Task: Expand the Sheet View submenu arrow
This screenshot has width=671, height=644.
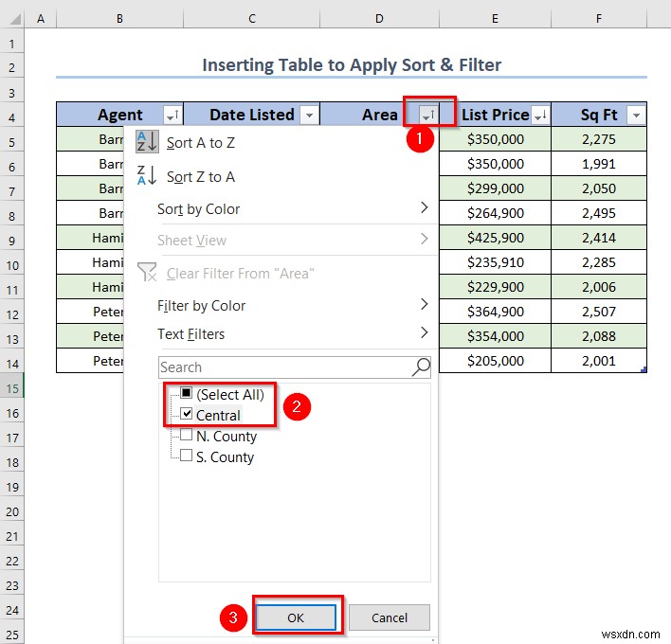Action: click(x=424, y=239)
